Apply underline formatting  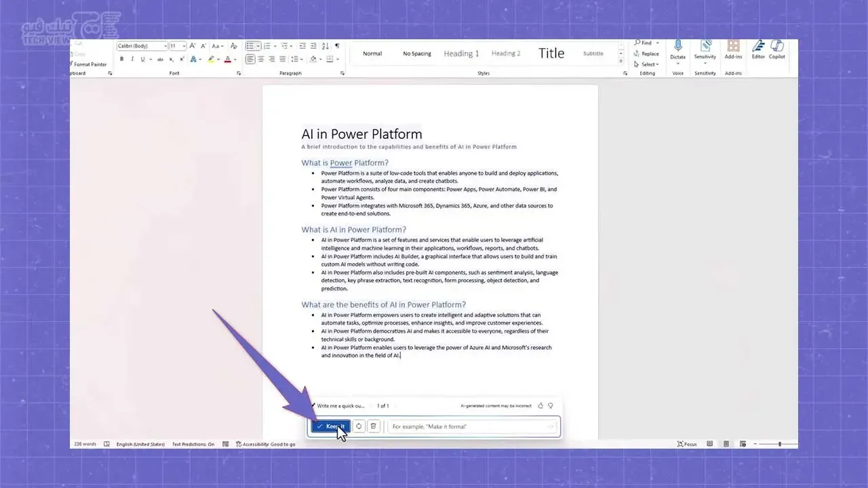(x=142, y=59)
